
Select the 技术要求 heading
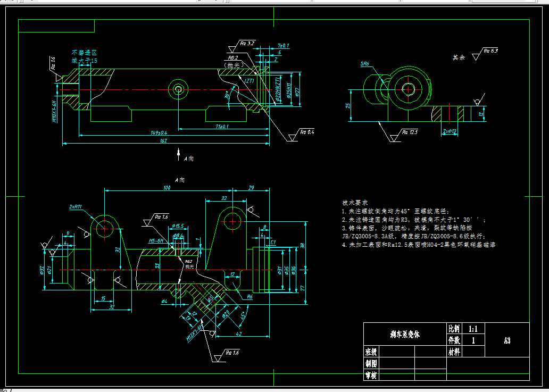(355, 203)
